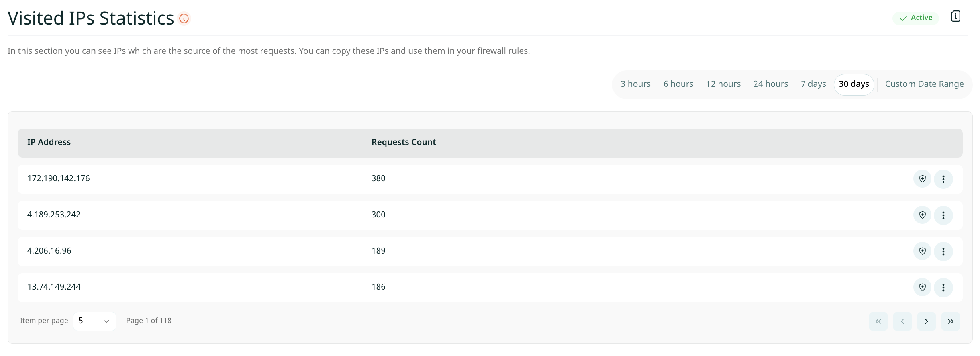This screenshot has height=356, width=980.
Task: Click the orange info icon beside the title
Action: tap(184, 18)
